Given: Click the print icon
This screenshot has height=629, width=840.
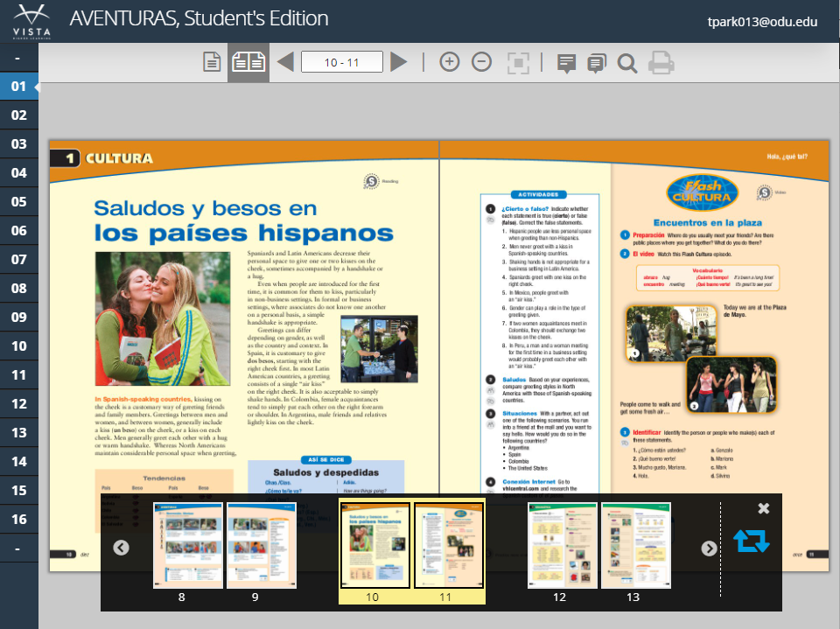Looking at the screenshot, I should [661, 63].
